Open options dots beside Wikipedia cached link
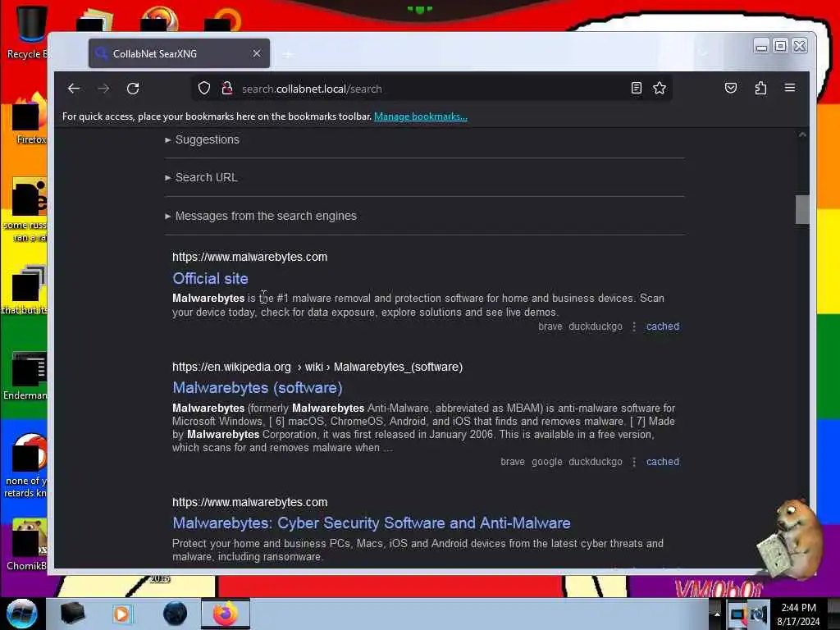 point(634,462)
